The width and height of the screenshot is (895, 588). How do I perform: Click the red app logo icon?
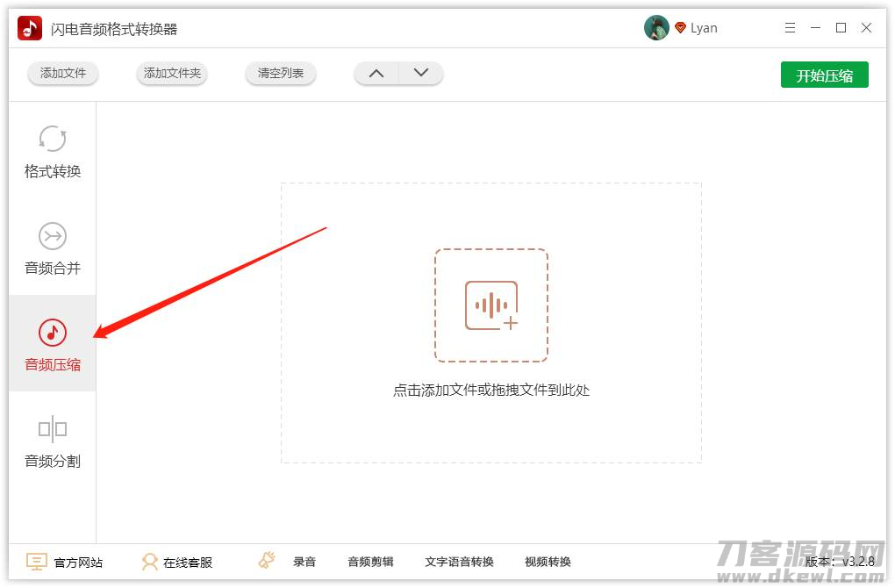[x=30, y=28]
